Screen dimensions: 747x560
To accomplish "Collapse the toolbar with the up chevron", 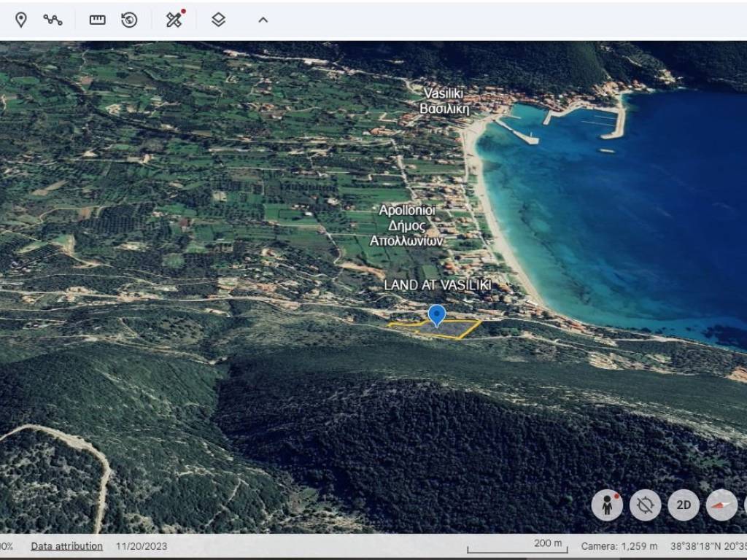I will [x=263, y=20].
